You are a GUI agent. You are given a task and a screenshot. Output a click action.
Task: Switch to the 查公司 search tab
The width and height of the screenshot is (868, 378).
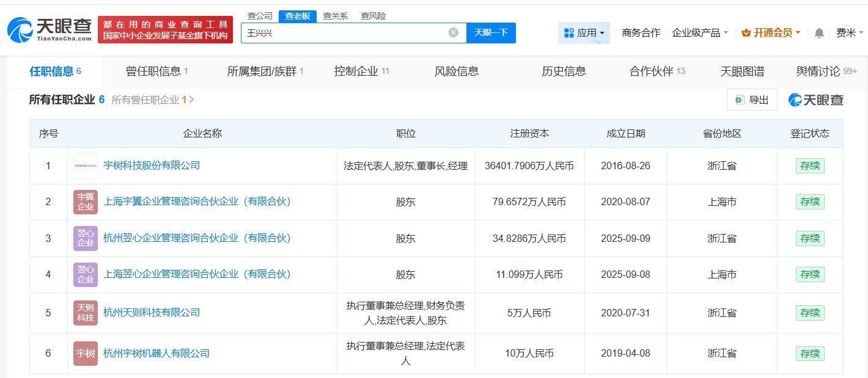(260, 16)
